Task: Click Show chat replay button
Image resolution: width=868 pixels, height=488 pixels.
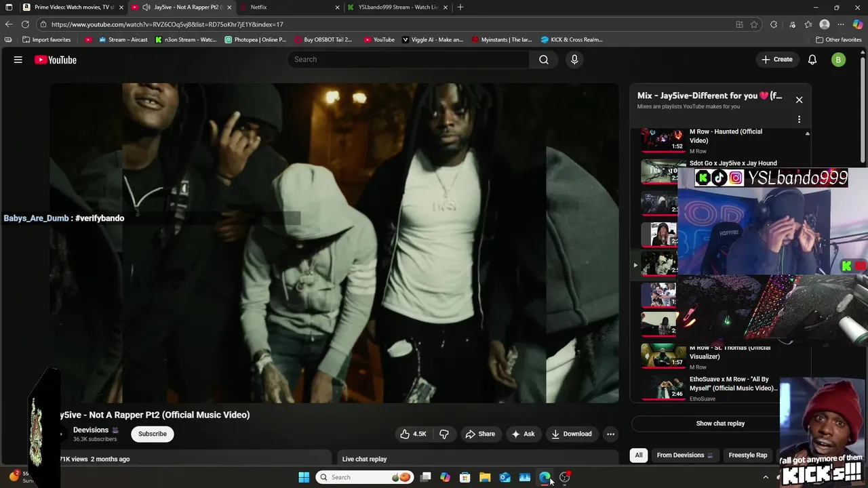Action: [720, 424]
